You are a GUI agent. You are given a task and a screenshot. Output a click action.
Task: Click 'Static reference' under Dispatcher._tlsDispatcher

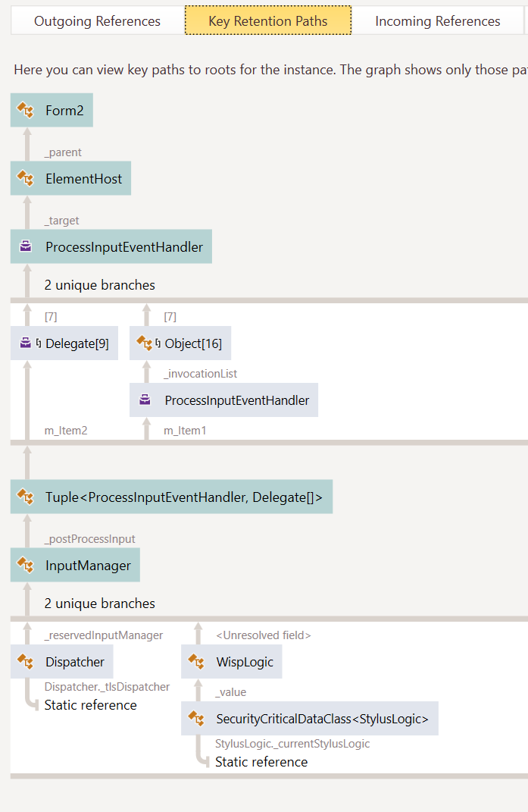[91, 704]
